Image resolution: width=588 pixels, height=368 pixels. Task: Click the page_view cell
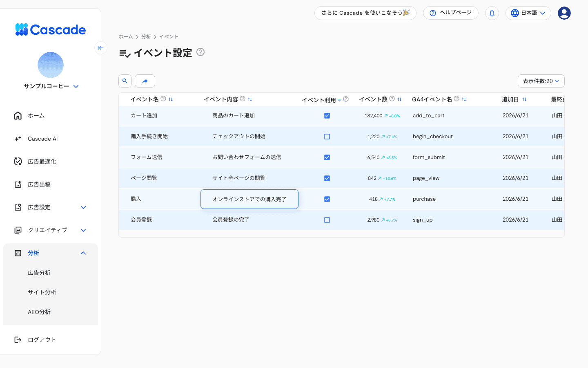coord(426,178)
